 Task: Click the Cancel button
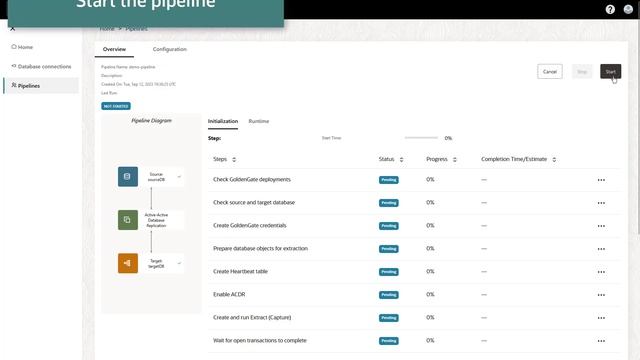[550, 71]
